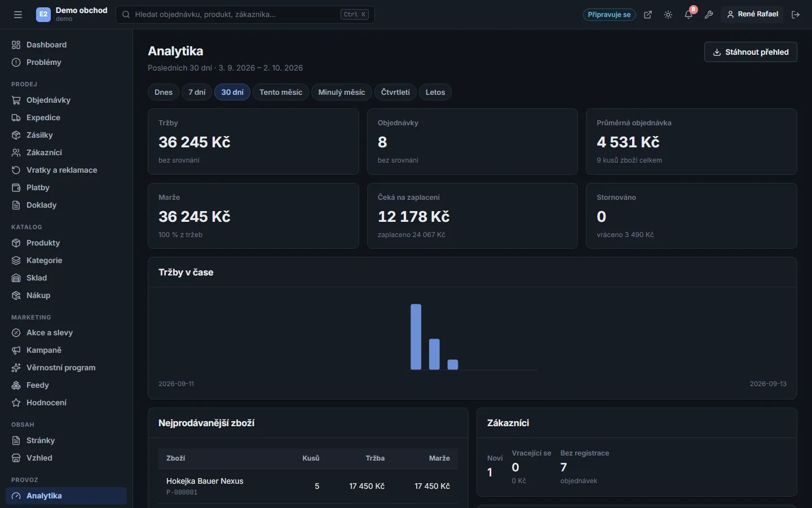Screen dimensions: 812x508
Task: Click product code P-000001
Action: [x=182, y=492]
